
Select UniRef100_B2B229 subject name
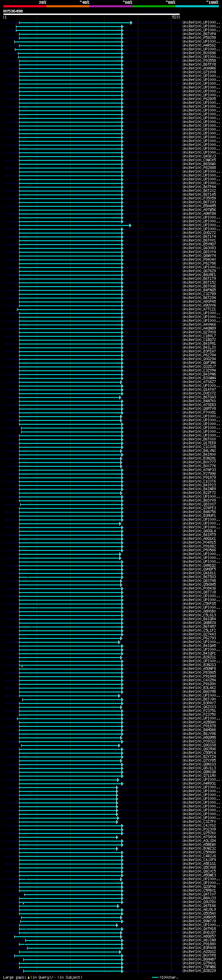coord(199,971)
